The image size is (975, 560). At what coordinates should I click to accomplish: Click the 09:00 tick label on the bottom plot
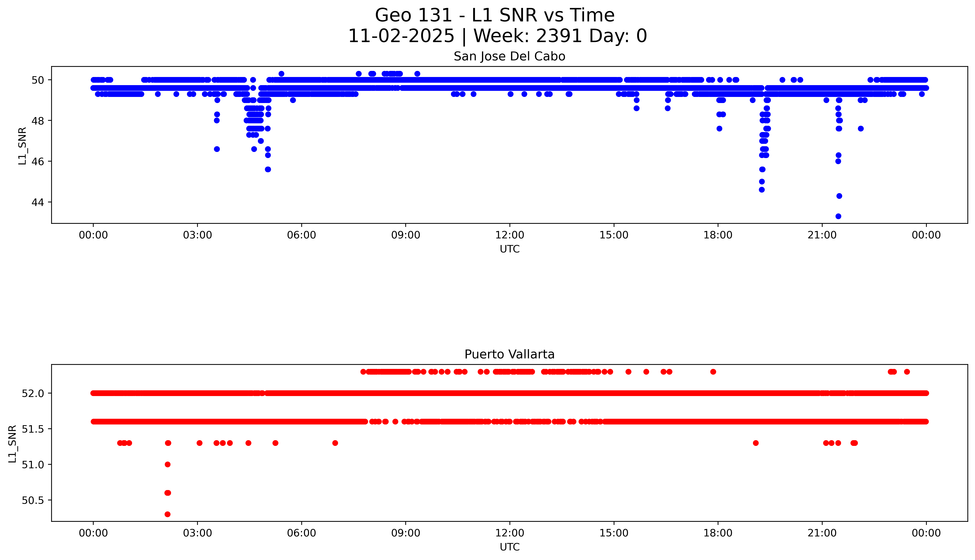pos(405,533)
